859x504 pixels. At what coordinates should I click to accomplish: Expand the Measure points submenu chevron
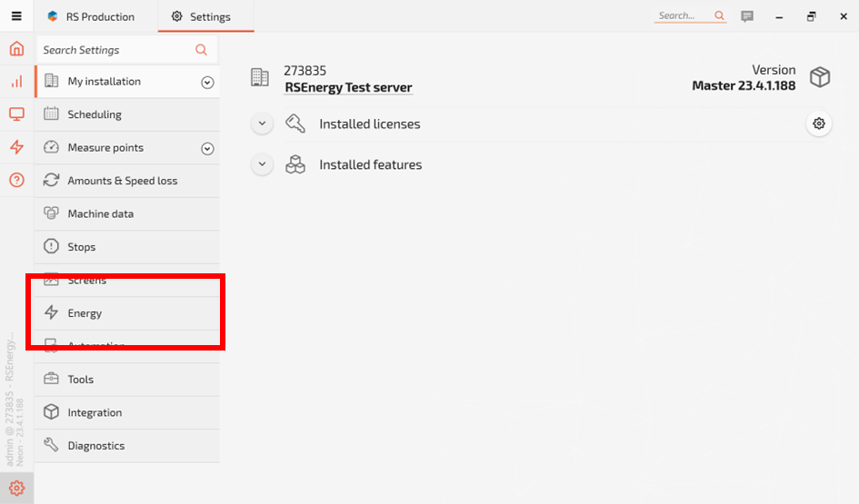point(207,148)
